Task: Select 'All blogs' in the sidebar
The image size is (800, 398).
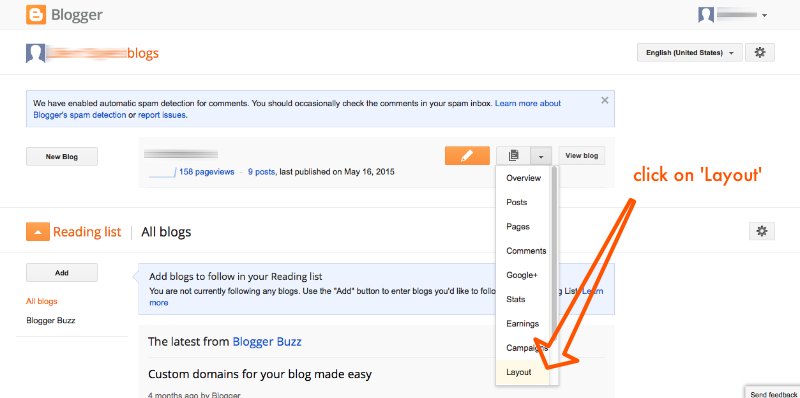Action: tap(42, 301)
